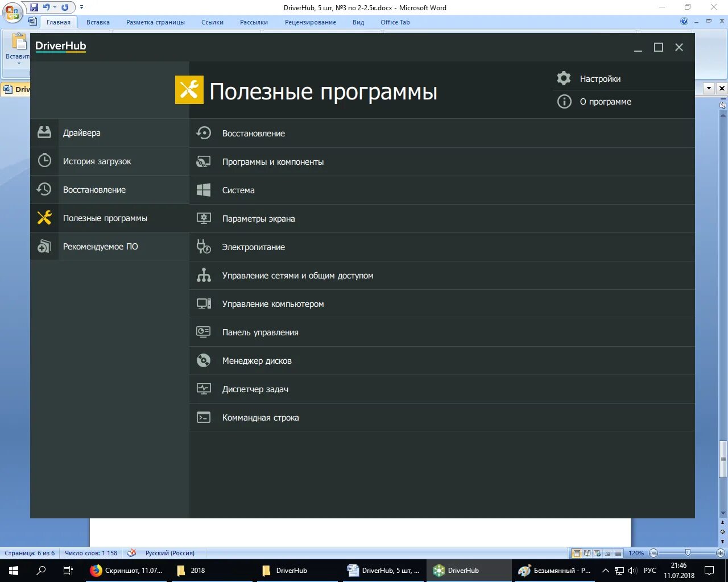The width and height of the screenshot is (728, 582).
Task: Open Word's Ссылки tab
Action: coord(212,22)
